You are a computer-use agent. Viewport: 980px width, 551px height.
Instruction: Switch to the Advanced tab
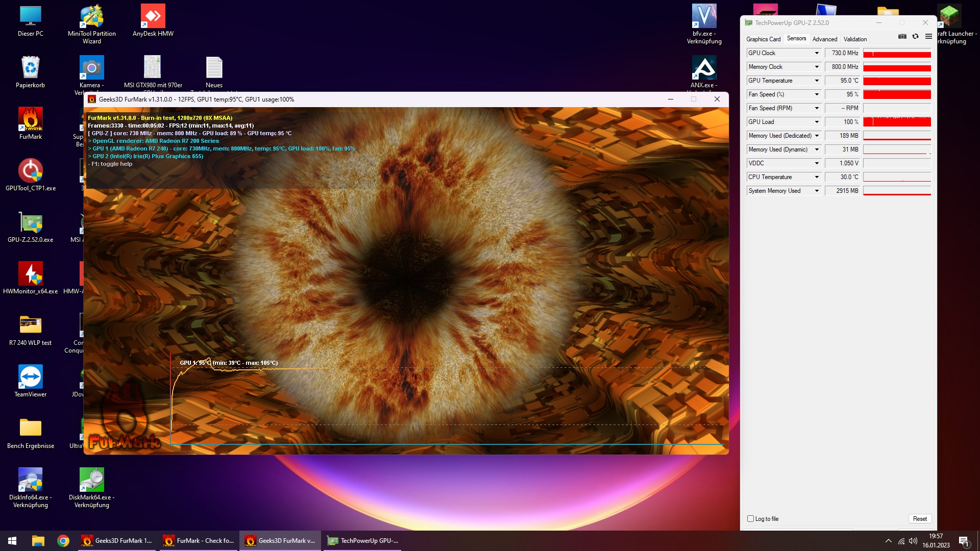[x=824, y=39]
